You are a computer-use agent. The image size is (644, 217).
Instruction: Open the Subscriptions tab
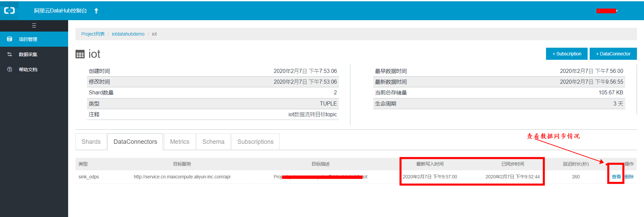point(255,142)
